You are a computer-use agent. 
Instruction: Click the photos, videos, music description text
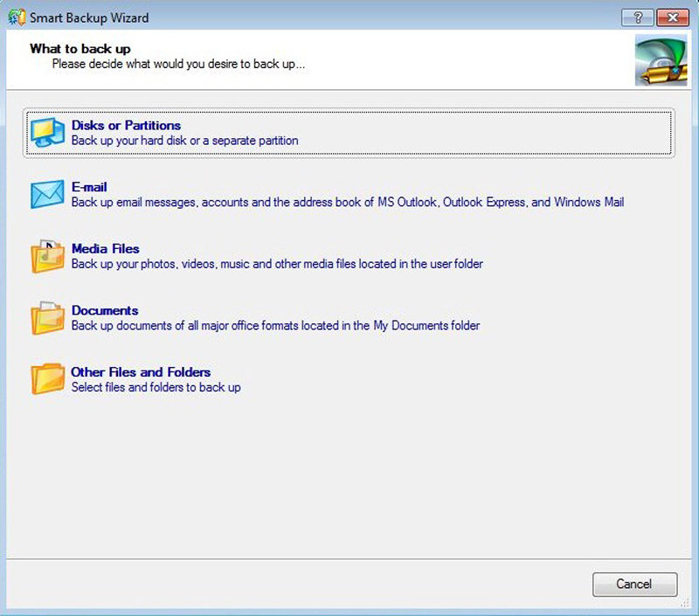[277, 264]
